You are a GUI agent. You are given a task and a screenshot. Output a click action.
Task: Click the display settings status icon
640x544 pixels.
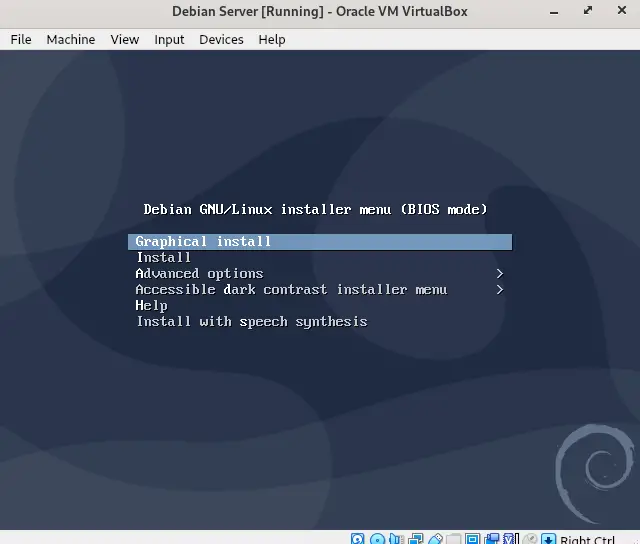(472, 539)
